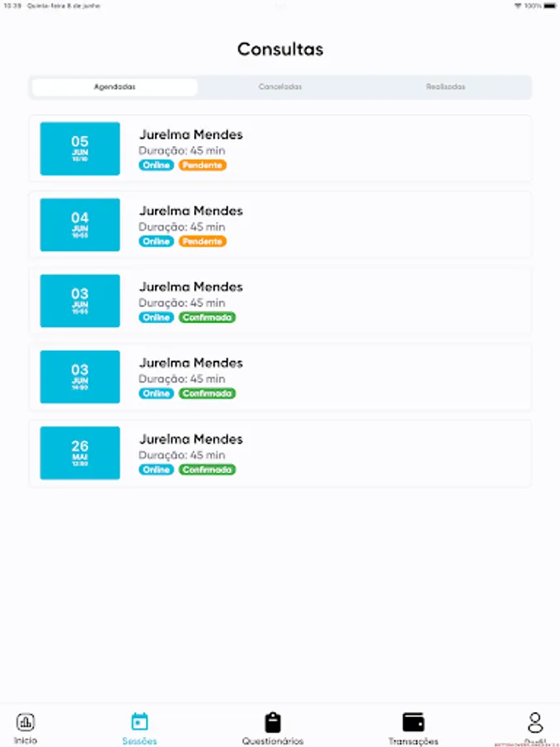Tap Pendente badge on 04 JUN consultation
Image resolution: width=560 pixels, height=747 pixels.
pyautogui.click(x=202, y=242)
